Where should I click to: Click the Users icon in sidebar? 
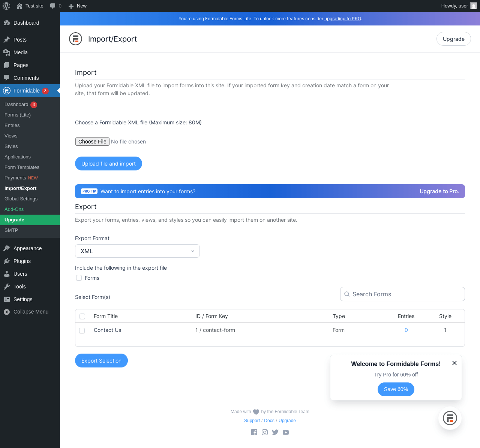[x=7, y=274]
